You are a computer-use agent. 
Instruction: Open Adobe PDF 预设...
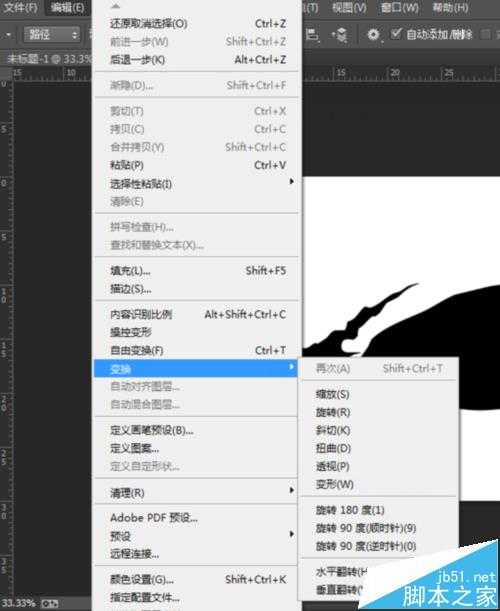(x=197, y=518)
